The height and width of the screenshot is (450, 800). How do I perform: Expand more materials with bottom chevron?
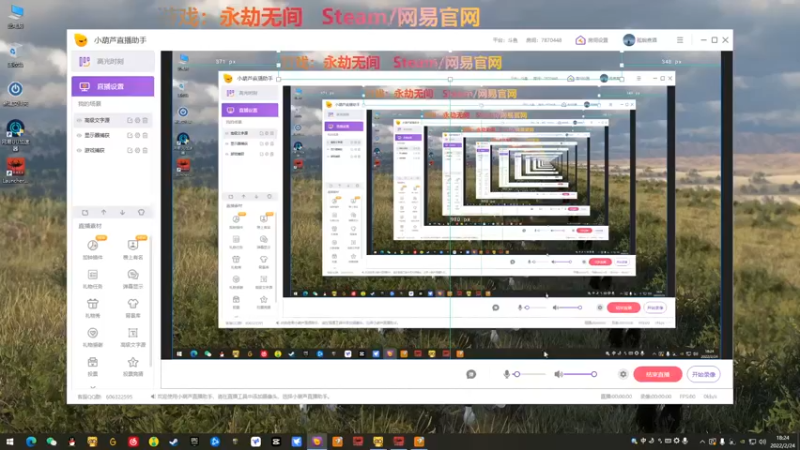click(x=92, y=387)
